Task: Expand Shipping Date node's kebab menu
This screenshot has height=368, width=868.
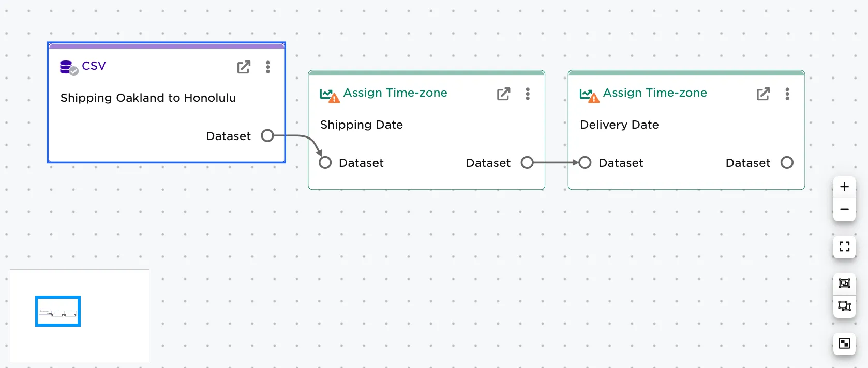Action: (x=528, y=94)
